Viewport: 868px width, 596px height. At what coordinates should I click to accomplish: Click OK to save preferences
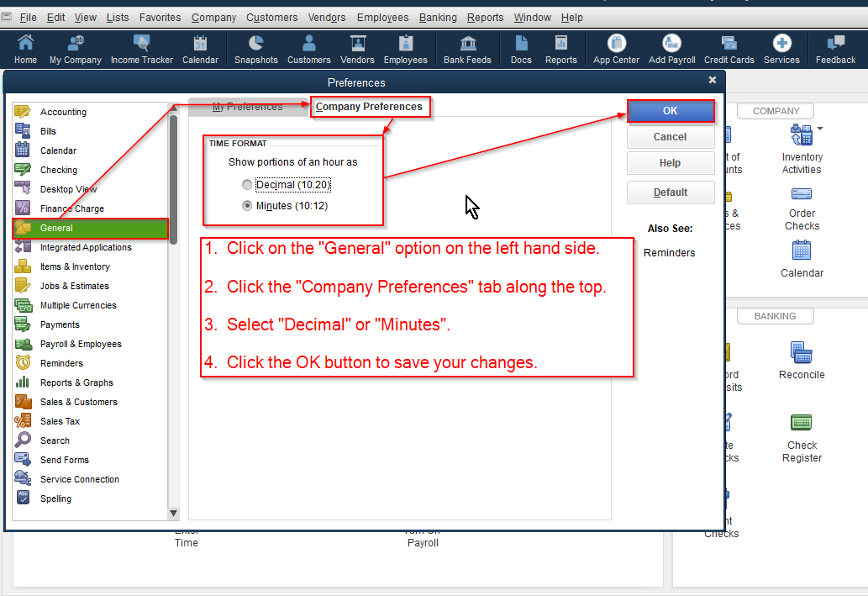670,110
